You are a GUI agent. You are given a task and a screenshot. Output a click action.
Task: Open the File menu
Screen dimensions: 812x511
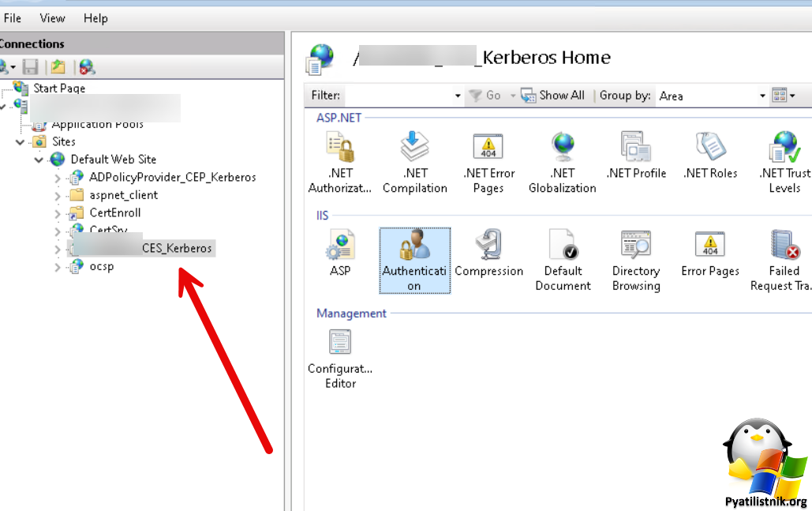(x=13, y=18)
